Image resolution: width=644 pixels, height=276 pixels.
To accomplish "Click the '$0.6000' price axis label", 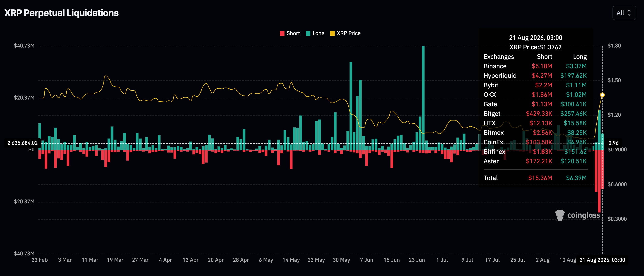I will (617, 184).
